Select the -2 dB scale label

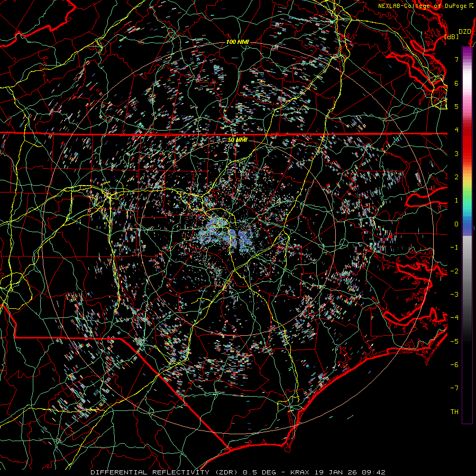pyautogui.click(x=454, y=271)
